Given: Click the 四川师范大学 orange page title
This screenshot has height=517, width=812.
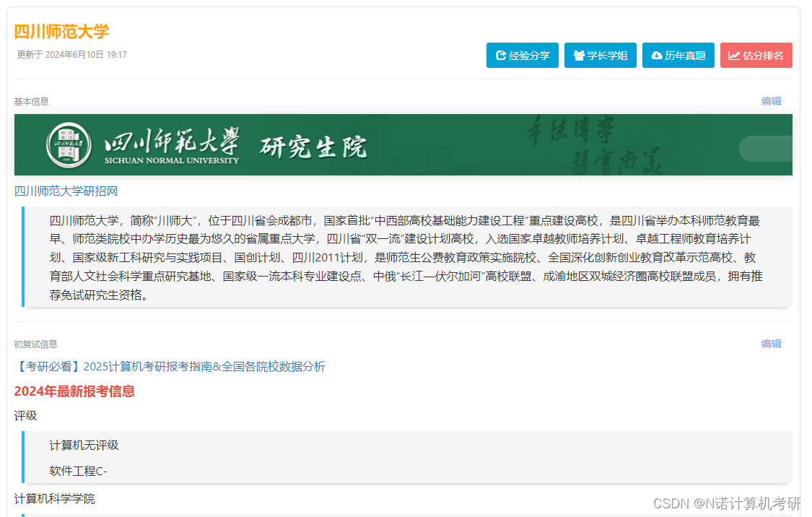Looking at the screenshot, I should click(x=61, y=32).
